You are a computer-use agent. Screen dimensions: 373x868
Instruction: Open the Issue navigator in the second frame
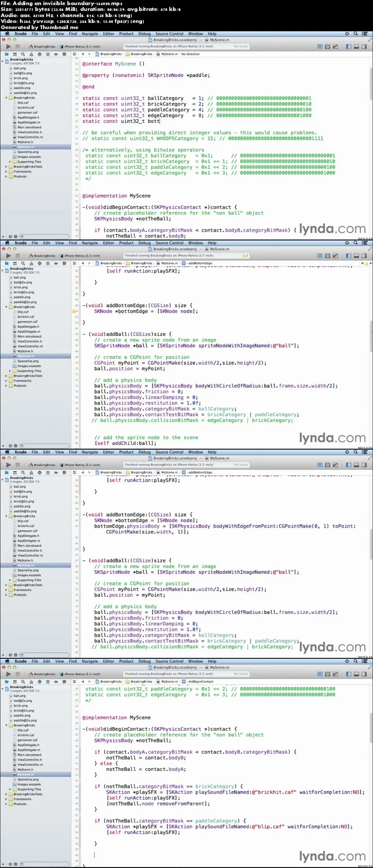click(31, 263)
